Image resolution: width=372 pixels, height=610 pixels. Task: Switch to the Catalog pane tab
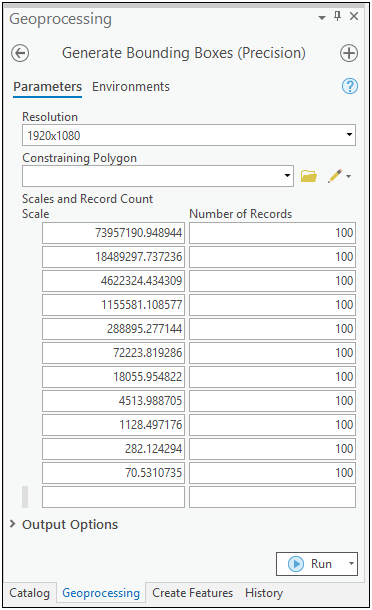click(x=30, y=593)
